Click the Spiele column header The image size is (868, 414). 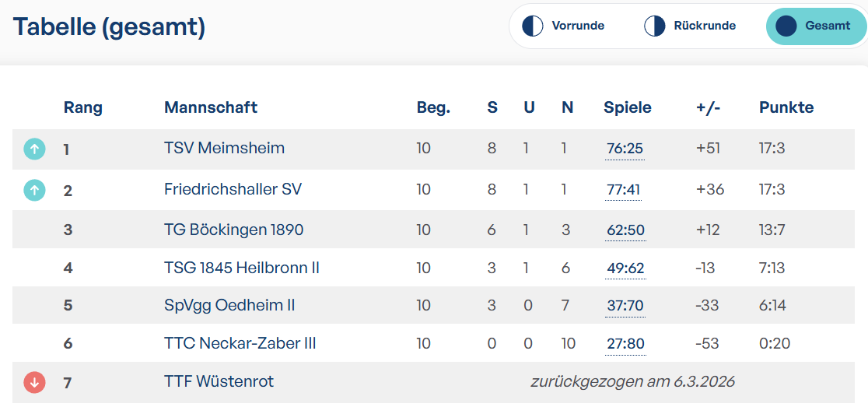(x=627, y=107)
